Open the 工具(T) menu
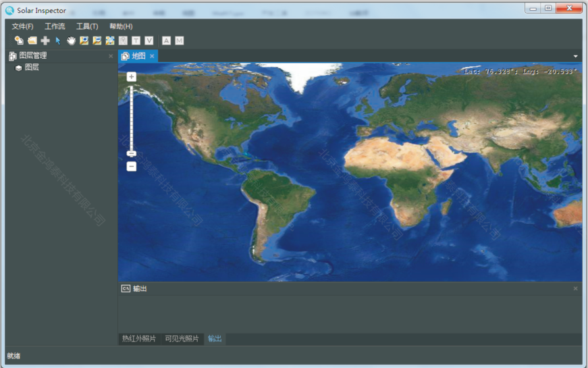 87,26
